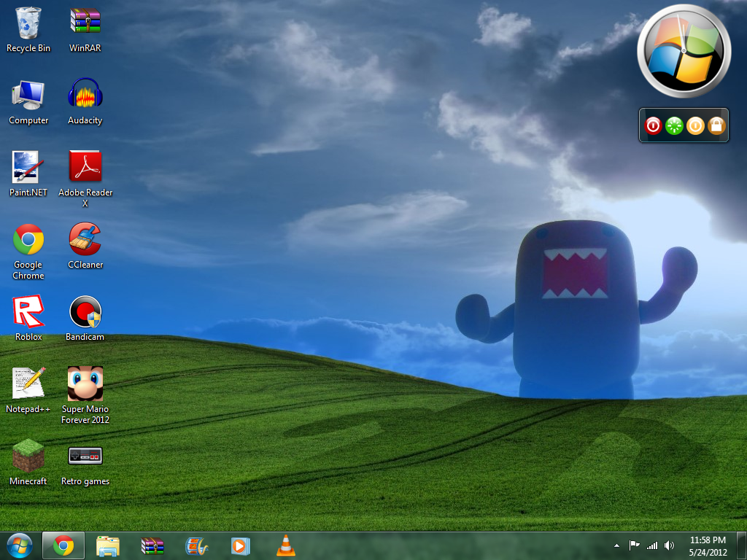Viewport: 747px width, 560px height.
Task: Launch Super Mario Forever 2012 icon
Action: (x=85, y=395)
